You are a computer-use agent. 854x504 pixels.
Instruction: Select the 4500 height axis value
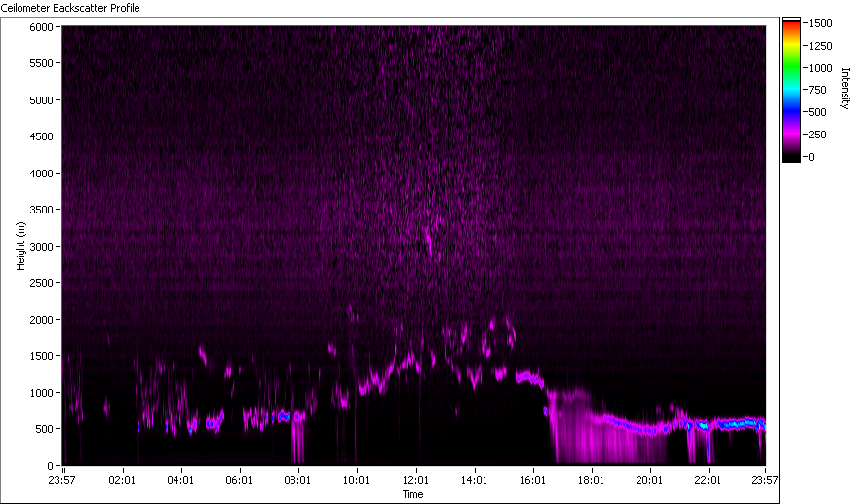41,136
